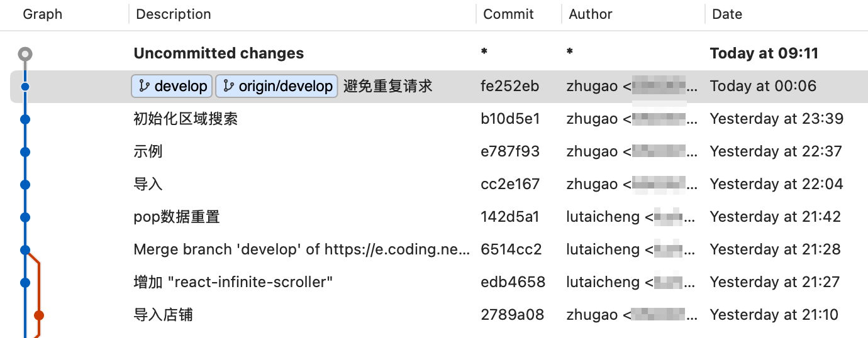Image resolution: width=868 pixels, height=338 pixels.
Task: Click branch icon in develop label
Action: pyautogui.click(x=144, y=86)
